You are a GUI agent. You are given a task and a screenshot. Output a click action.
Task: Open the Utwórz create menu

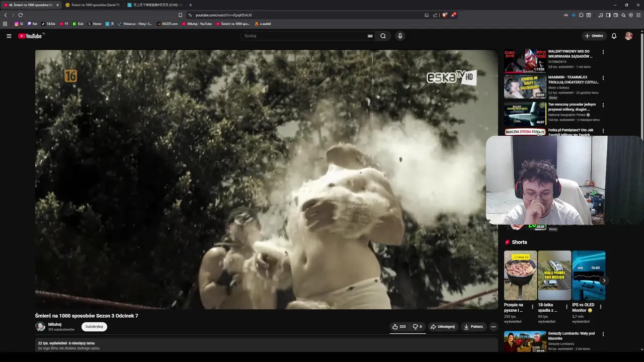point(594,36)
